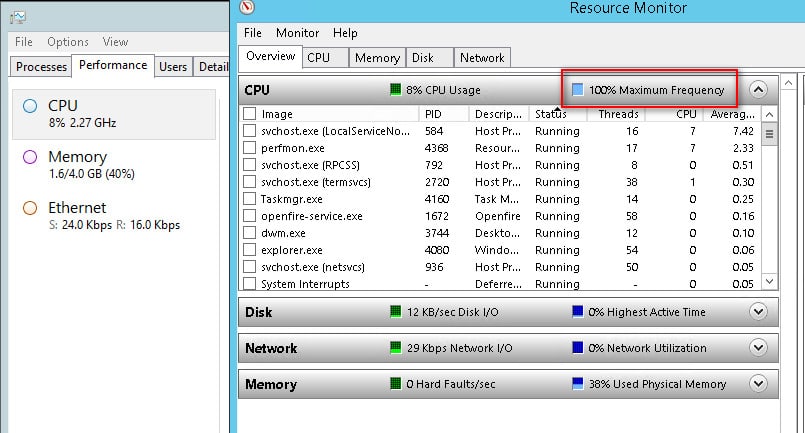Check the System Interrupts checkbox
Viewport: 805px width, 433px height.
(x=250, y=284)
